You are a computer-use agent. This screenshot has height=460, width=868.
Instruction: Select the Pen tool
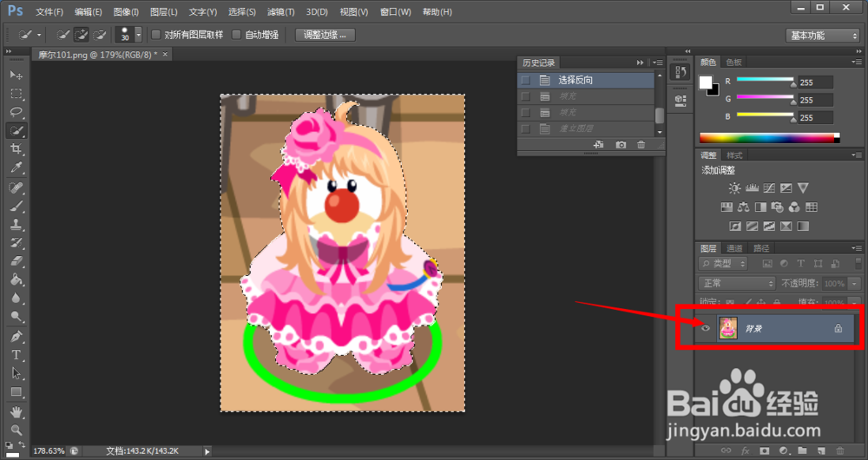(16, 337)
